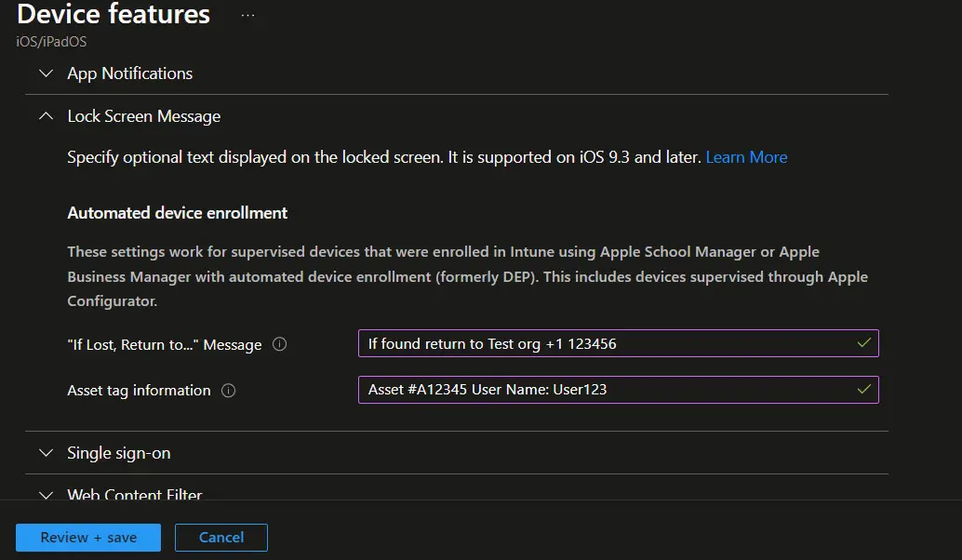Click the green validation checkmark in the lost message field

click(x=864, y=342)
